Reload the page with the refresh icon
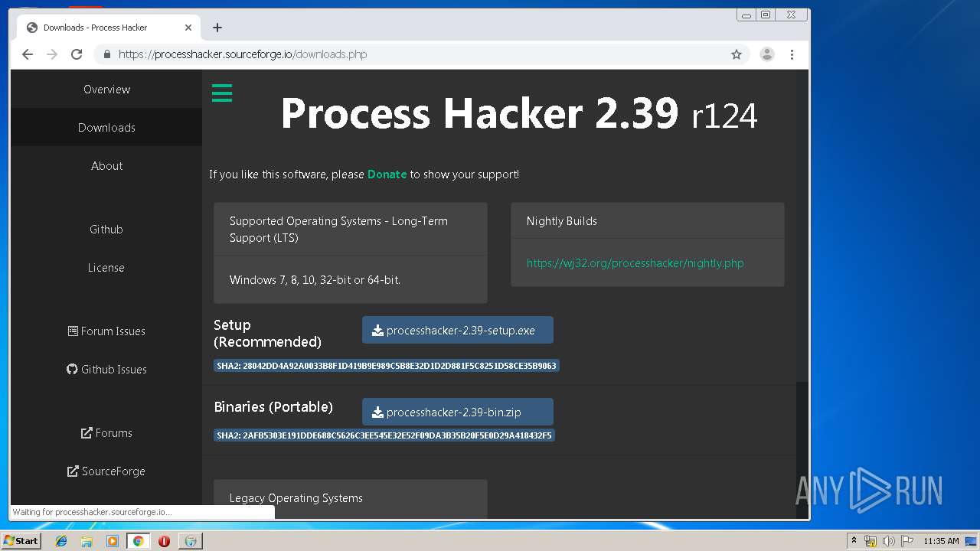This screenshot has width=980, height=551. pos(77,54)
